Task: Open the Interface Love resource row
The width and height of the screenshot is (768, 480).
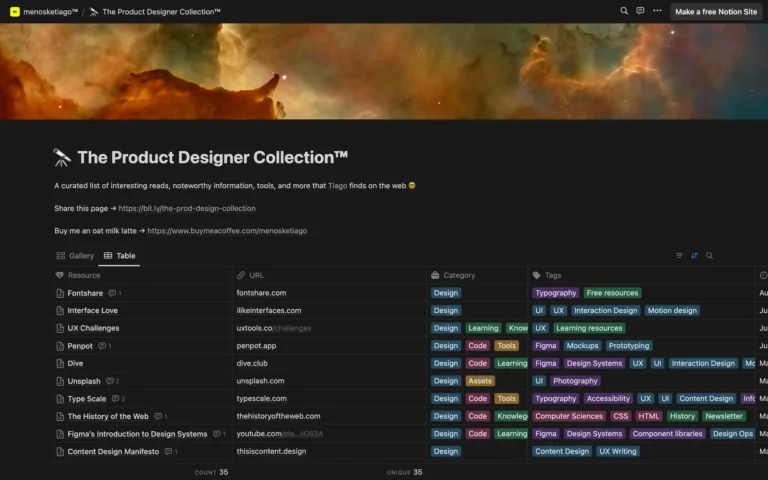Action: pyautogui.click(x=92, y=311)
